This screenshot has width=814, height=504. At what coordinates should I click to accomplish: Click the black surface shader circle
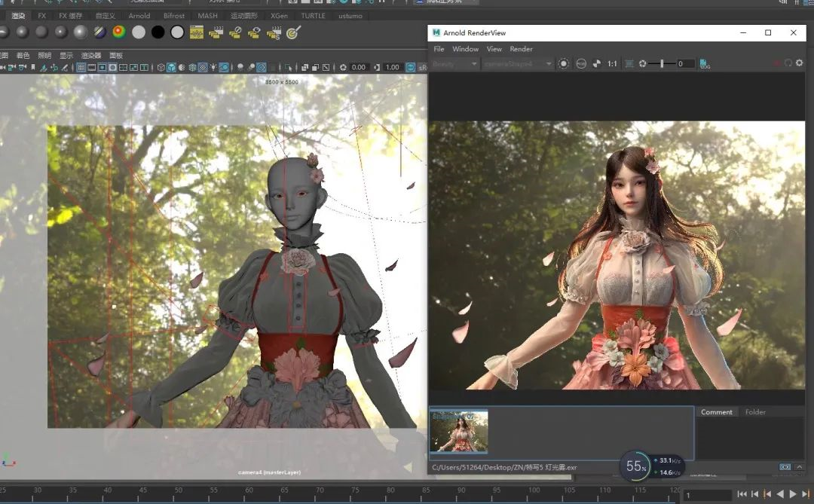tap(158, 32)
